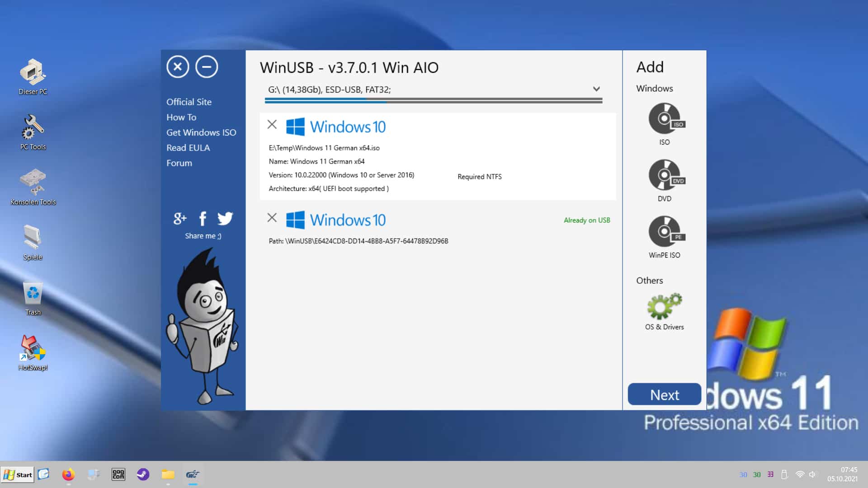
Task: Open File Explorer folder in taskbar
Action: coord(168,474)
